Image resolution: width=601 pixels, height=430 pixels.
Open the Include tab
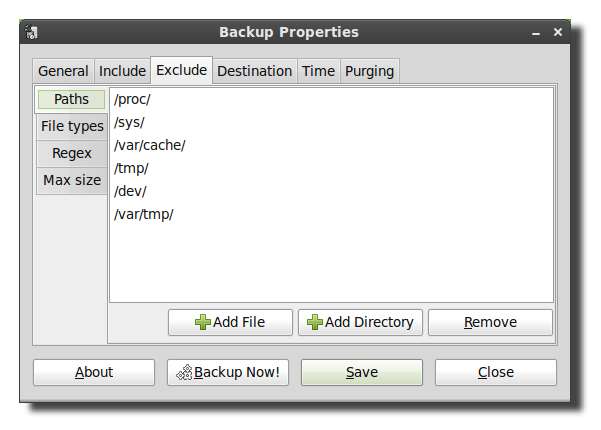[x=122, y=71]
